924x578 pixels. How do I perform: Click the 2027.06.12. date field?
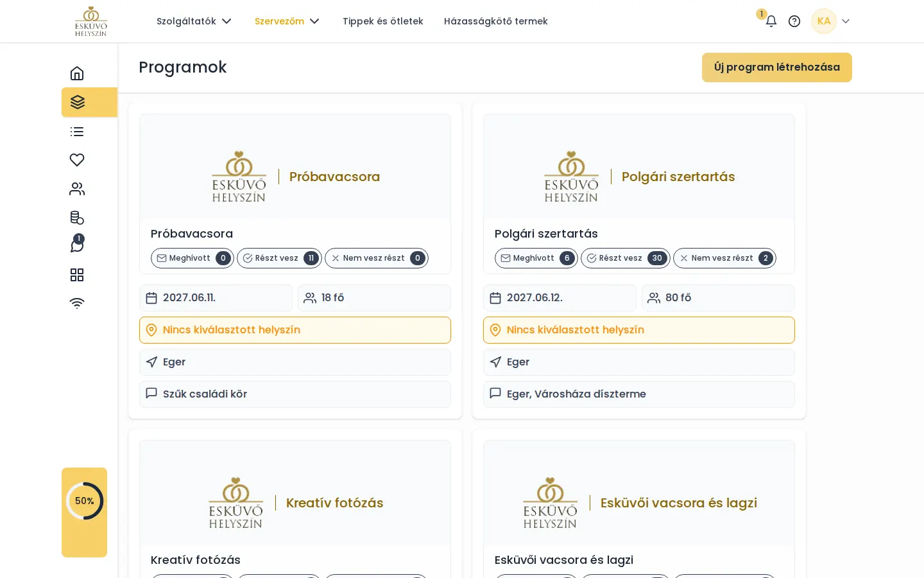point(560,298)
